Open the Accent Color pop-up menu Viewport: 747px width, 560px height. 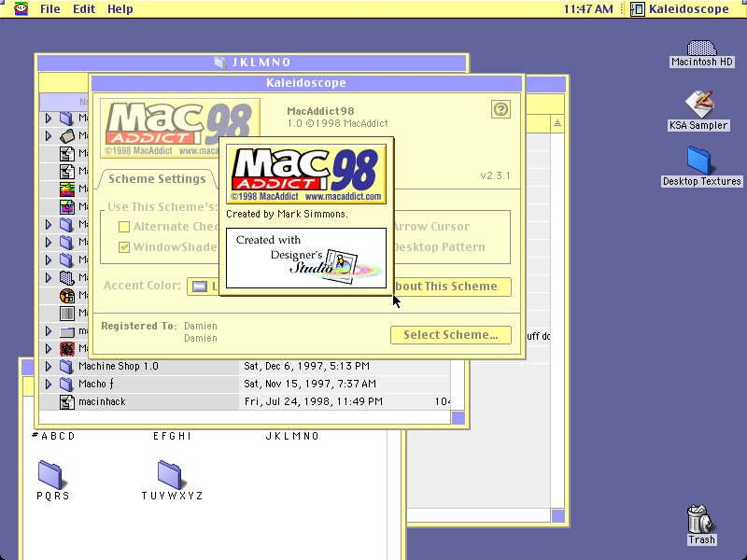tap(204, 287)
